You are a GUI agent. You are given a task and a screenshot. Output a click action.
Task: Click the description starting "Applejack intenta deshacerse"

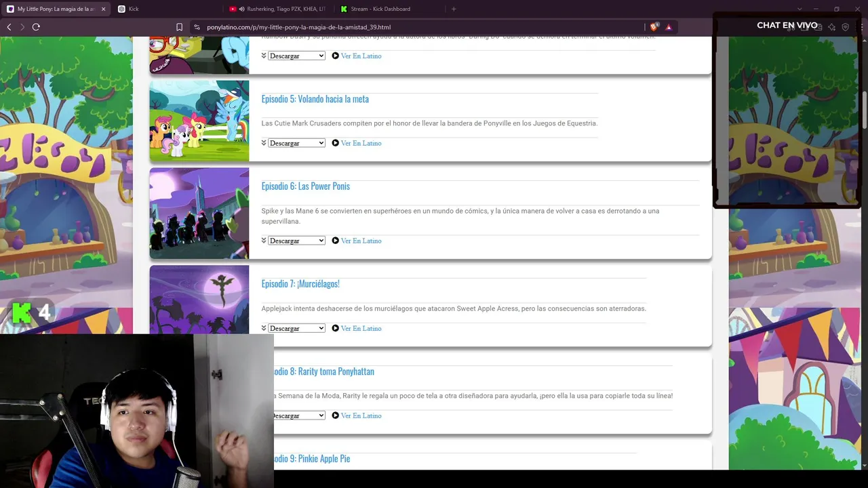454,308
